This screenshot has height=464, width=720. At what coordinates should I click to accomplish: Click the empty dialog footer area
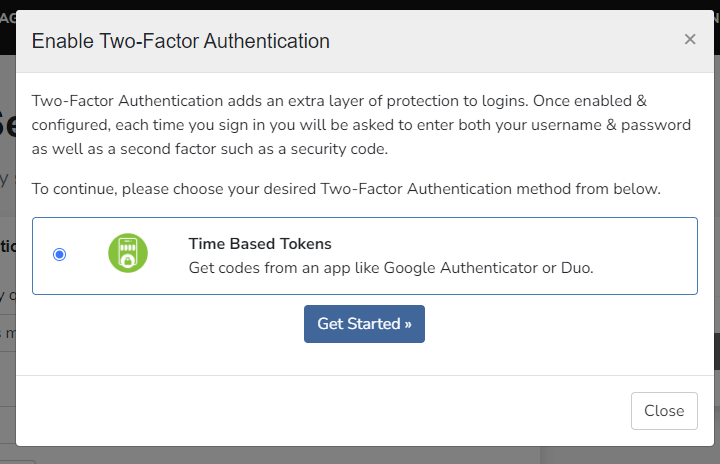coord(321,411)
